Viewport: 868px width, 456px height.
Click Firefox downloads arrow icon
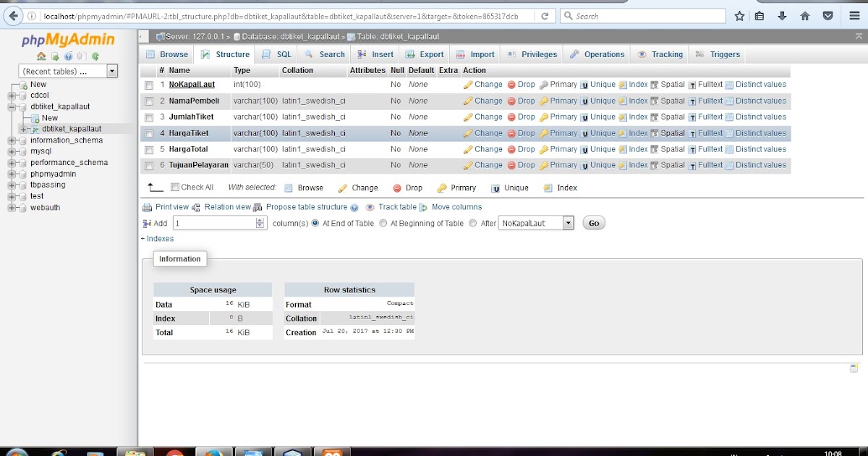pyautogui.click(x=782, y=16)
